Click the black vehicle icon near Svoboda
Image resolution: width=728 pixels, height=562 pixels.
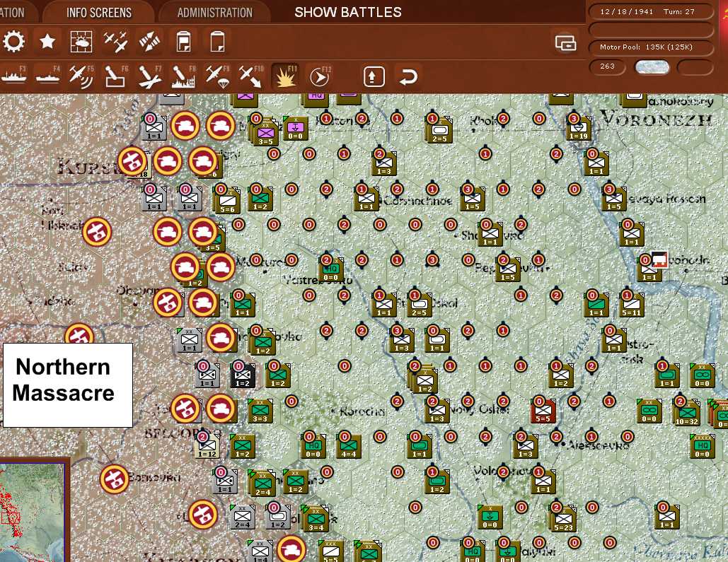[659, 260]
